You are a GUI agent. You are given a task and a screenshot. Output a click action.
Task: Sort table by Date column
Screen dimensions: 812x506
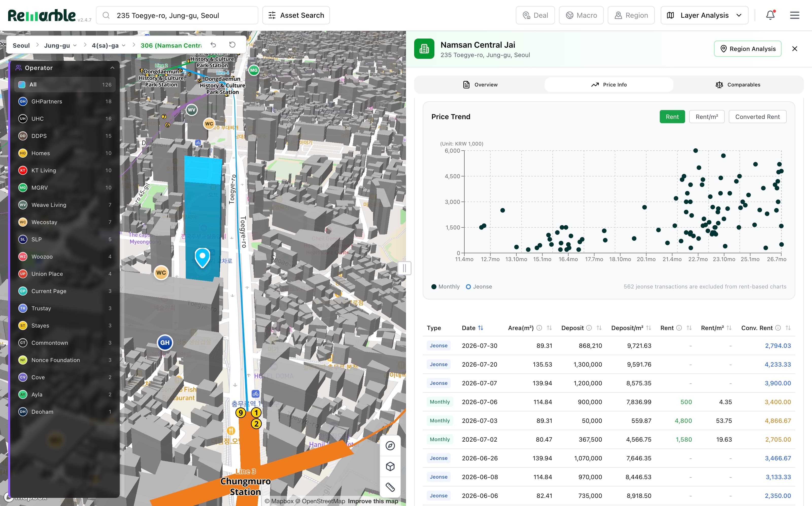tap(481, 328)
